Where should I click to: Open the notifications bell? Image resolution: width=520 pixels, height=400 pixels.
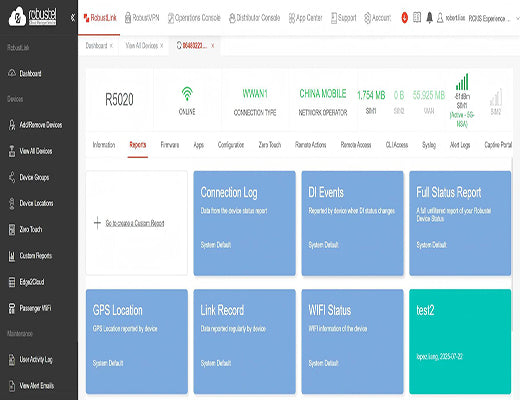click(430, 17)
